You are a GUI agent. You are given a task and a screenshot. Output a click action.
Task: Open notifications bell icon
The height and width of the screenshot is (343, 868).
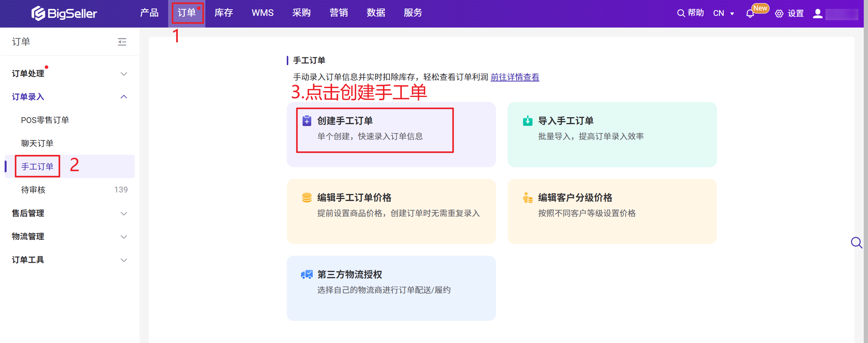750,14
